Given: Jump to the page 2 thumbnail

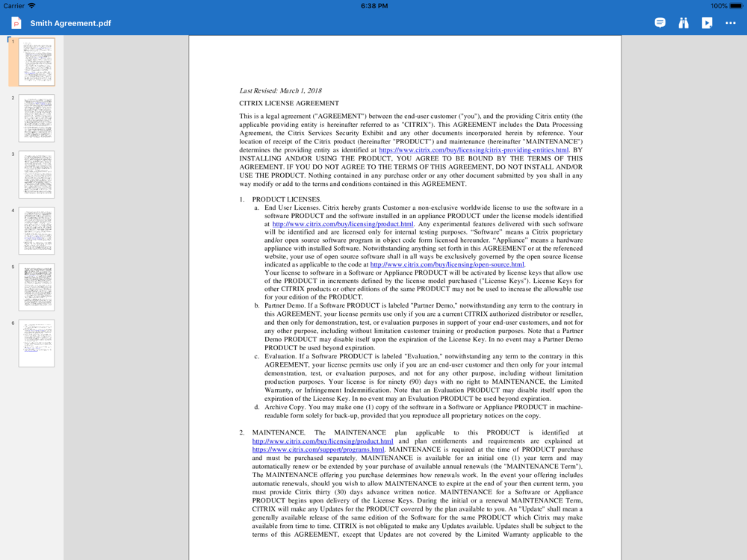Looking at the screenshot, I should point(37,118).
